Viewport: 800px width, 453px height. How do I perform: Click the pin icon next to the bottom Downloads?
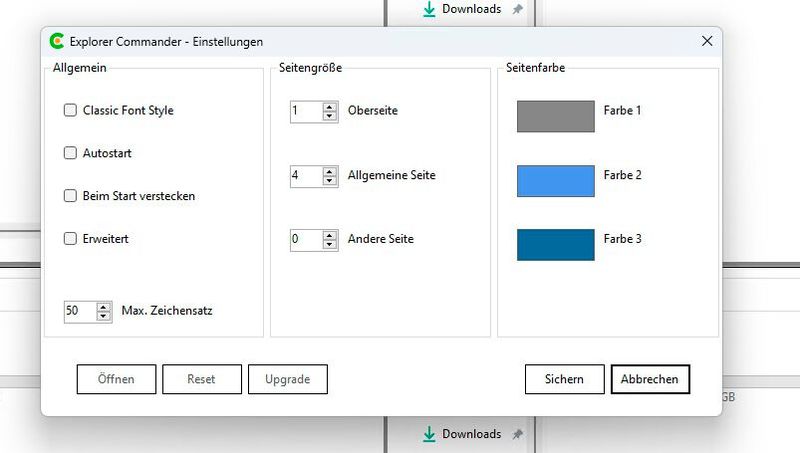pos(517,434)
